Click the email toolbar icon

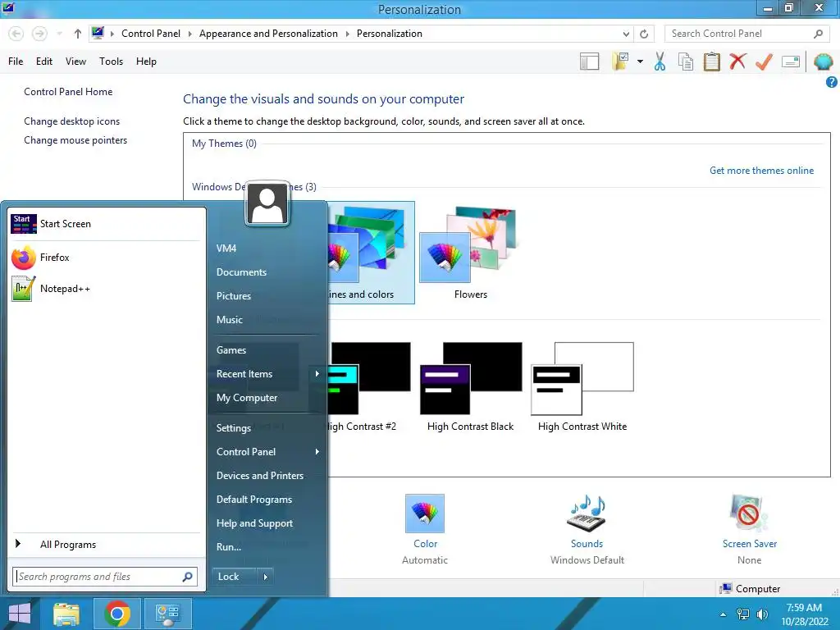point(791,62)
